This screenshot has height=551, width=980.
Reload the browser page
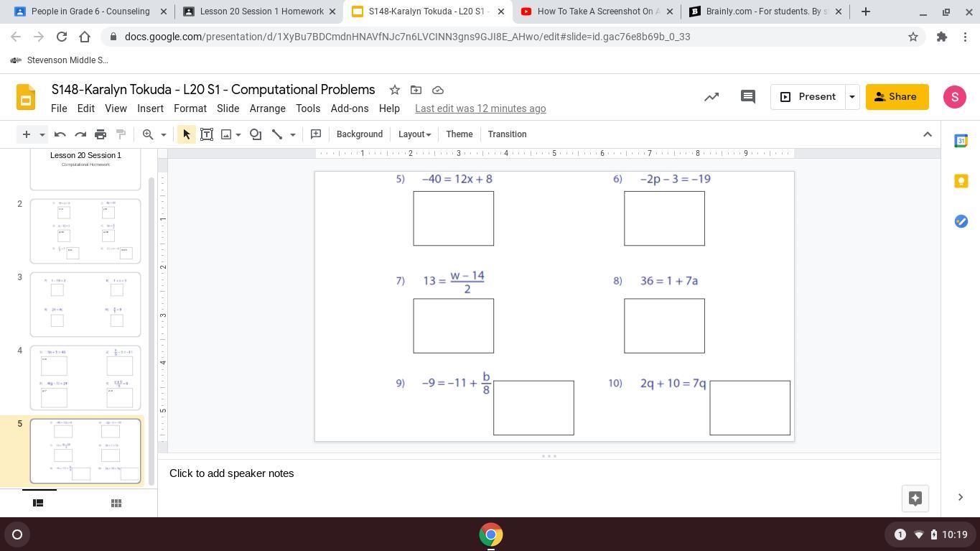click(x=62, y=37)
